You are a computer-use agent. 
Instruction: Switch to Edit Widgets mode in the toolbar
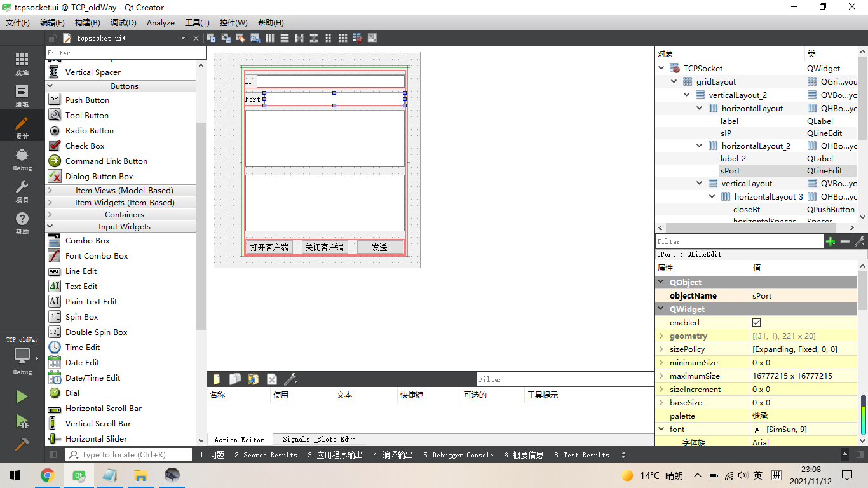click(x=211, y=38)
